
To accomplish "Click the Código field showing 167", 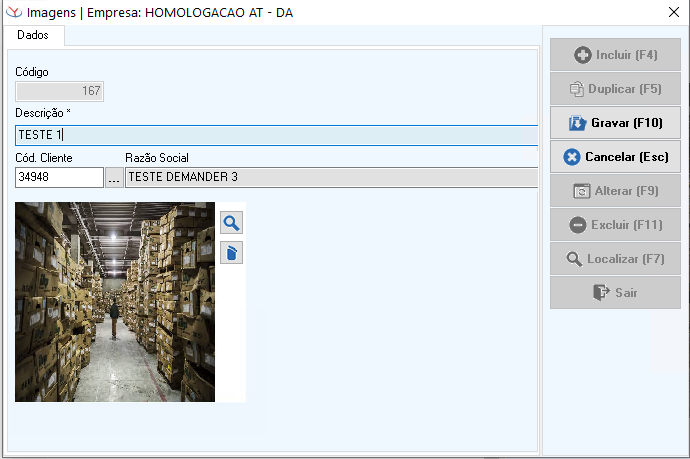I will 59,92.
